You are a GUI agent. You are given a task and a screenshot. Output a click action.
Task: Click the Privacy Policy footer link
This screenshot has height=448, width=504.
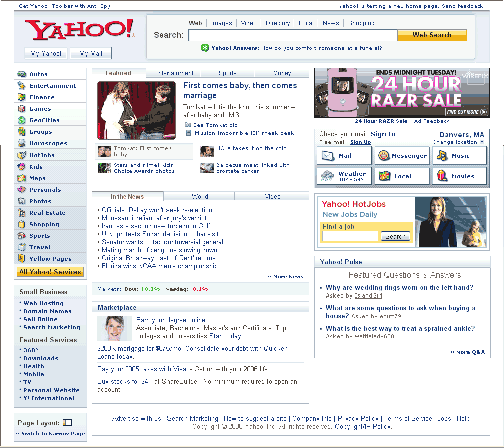358,419
